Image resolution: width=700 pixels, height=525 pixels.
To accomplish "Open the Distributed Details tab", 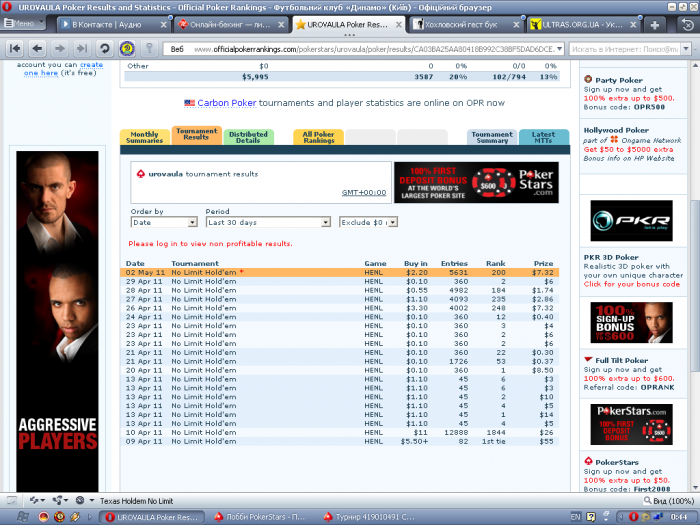I will click(x=248, y=137).
